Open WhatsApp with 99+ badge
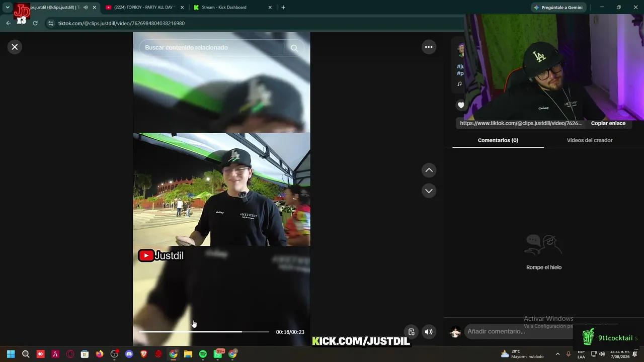644x362 pixels. pyautogui.click(x=218, y=354)
